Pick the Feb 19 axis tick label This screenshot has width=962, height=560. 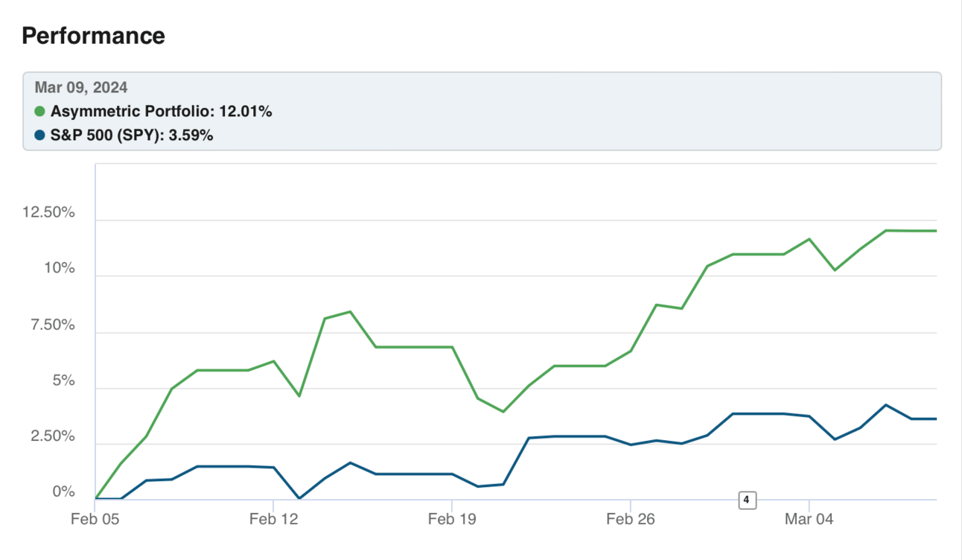pos(452,520)
